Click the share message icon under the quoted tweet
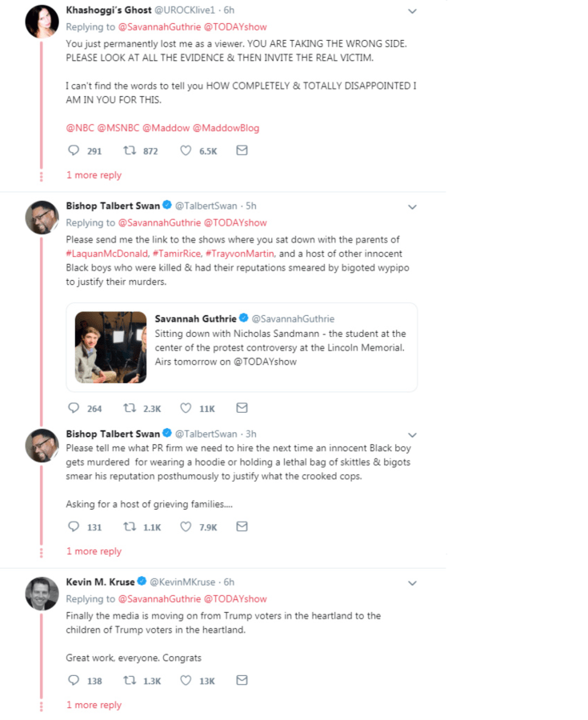 click(x=242, y=408)
